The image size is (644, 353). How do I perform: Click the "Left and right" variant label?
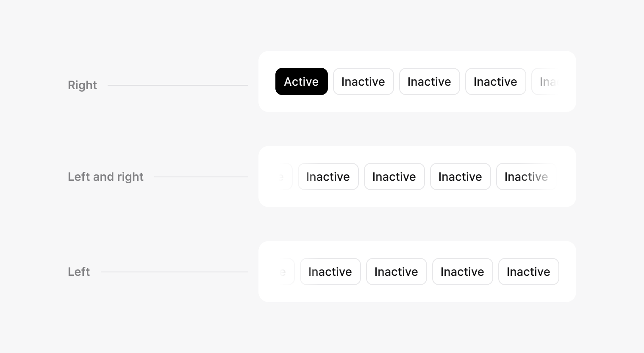coord(105,177)
